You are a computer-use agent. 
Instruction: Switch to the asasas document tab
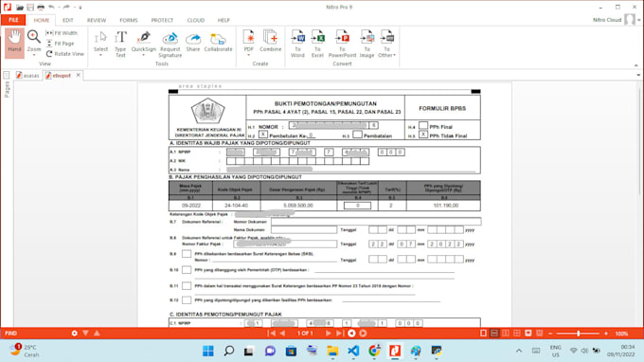point(27,76)
